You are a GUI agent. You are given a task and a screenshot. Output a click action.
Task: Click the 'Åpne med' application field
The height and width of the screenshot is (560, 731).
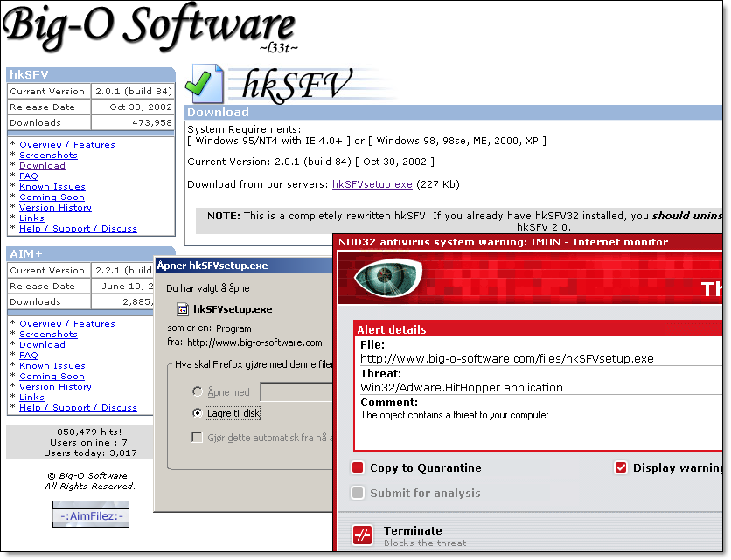tap(296, 391)
